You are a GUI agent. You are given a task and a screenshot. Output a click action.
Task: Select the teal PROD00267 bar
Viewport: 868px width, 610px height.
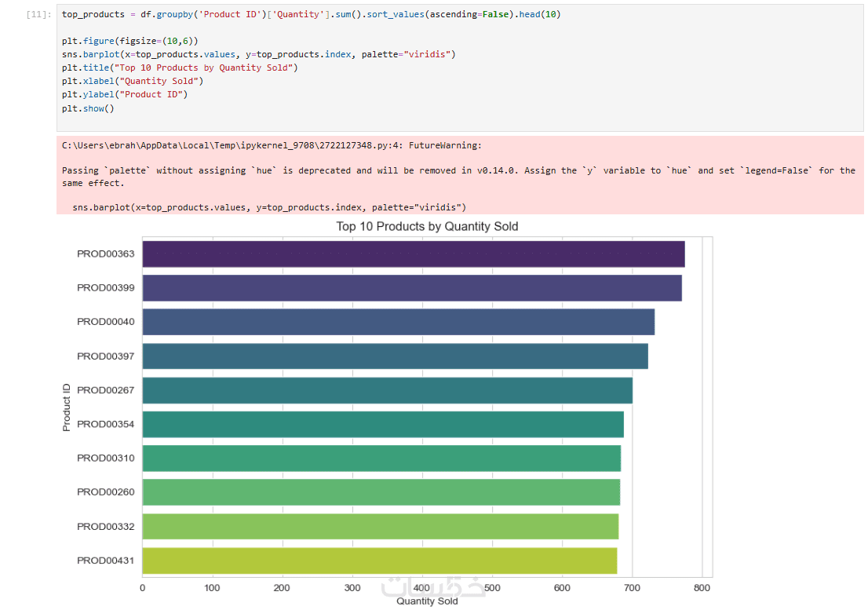(x=387, y=390)
